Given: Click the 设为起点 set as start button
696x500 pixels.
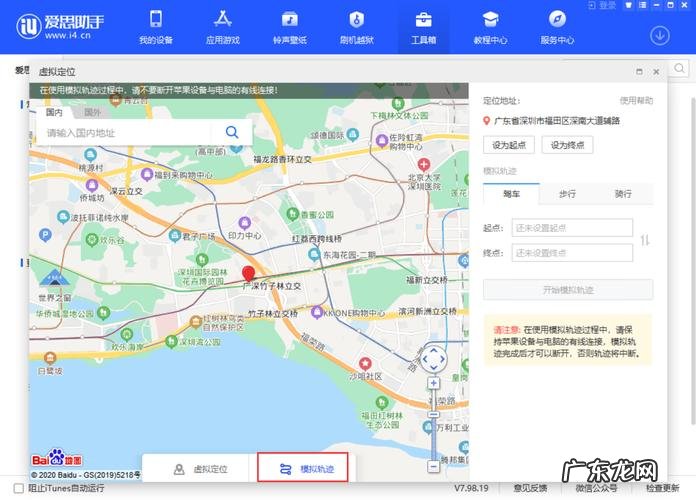Looking at the screenshot, I should point(509,145).
